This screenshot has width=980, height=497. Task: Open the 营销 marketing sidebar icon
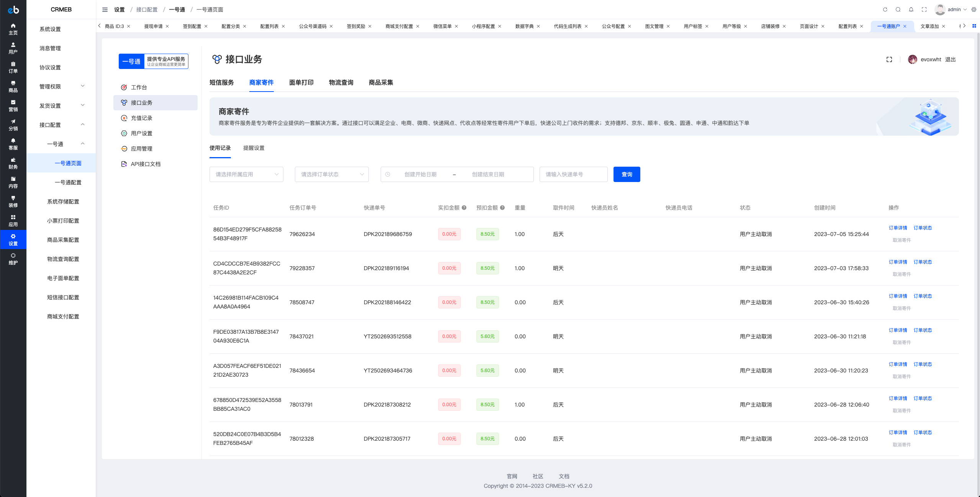click(13, 105)
